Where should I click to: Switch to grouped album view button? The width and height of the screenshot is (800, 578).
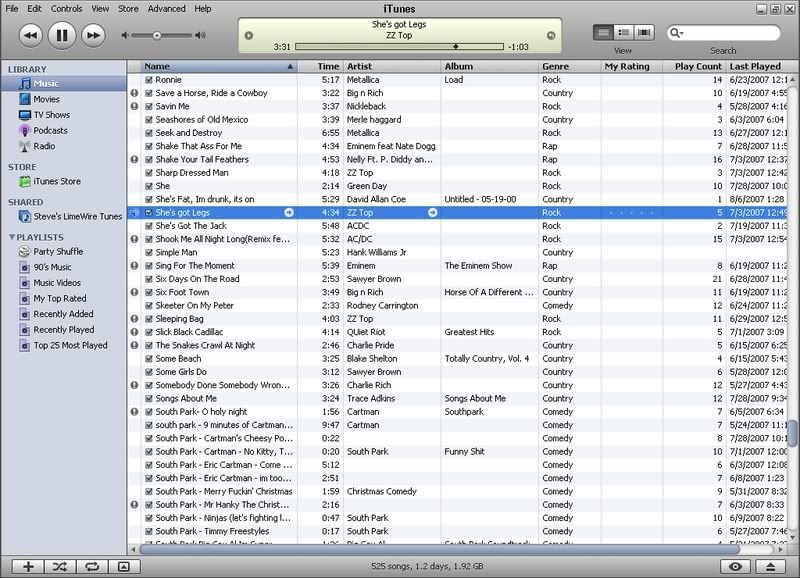623,33
